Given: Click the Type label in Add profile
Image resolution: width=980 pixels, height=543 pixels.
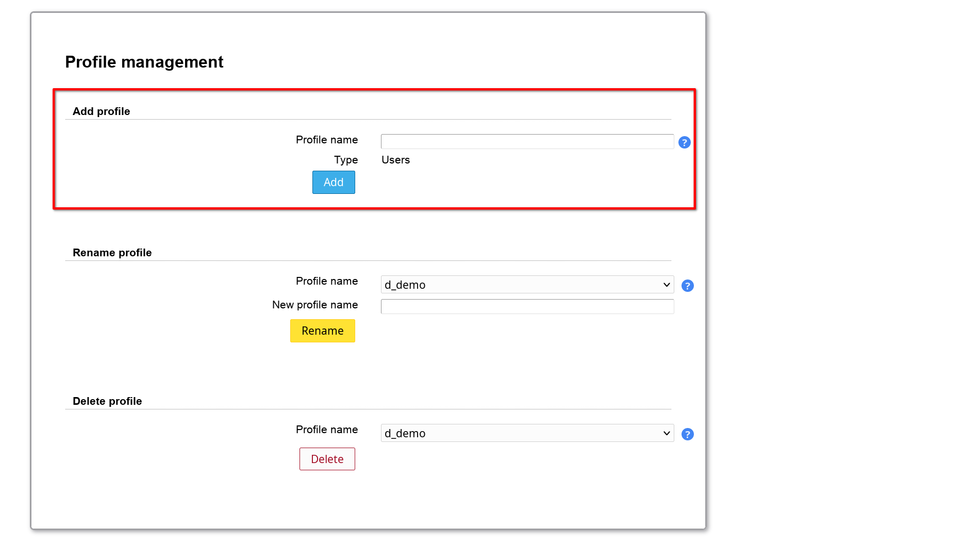Looking at the screenshot, I should pyautogui.click(x=345, y=160).
